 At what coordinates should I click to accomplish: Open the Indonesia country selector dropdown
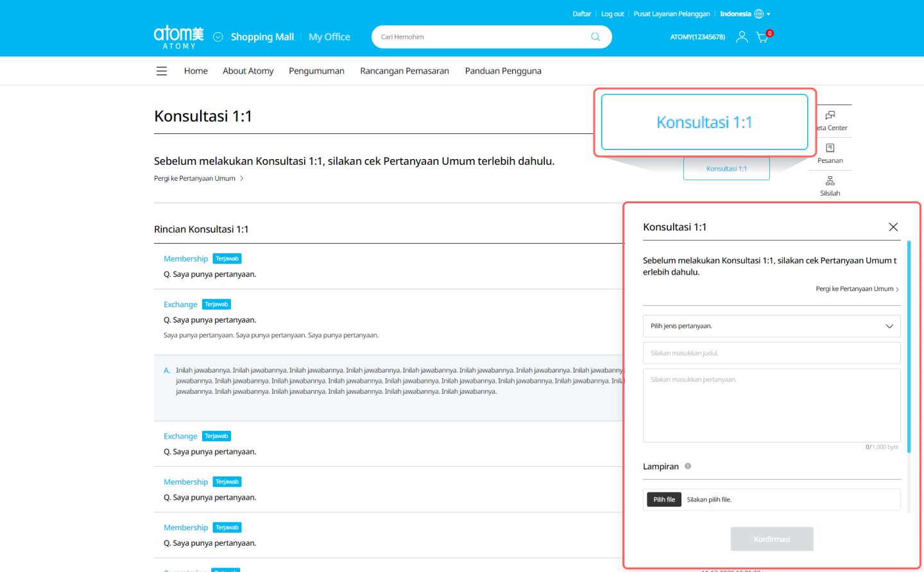(x=744, y=14)
